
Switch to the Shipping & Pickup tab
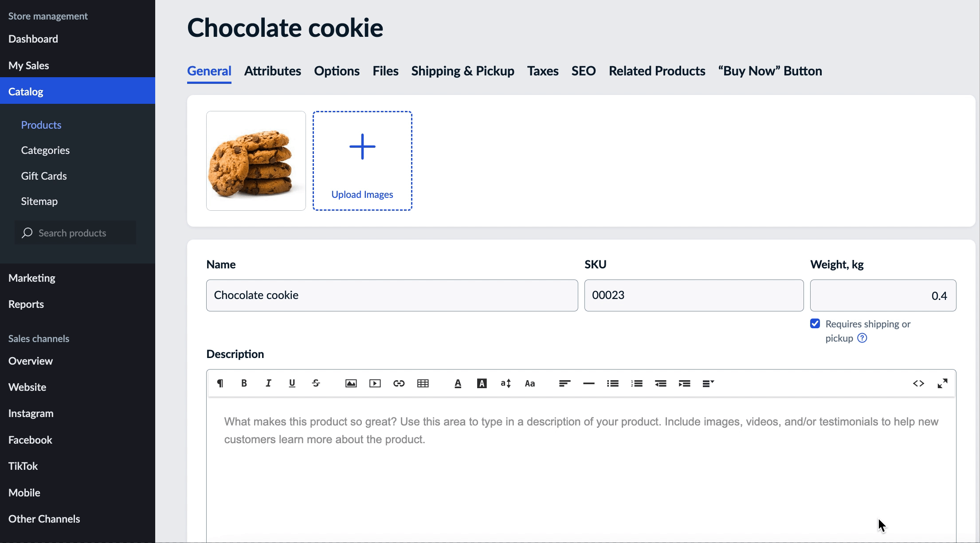pyautogui.click(x=463, y=71)
